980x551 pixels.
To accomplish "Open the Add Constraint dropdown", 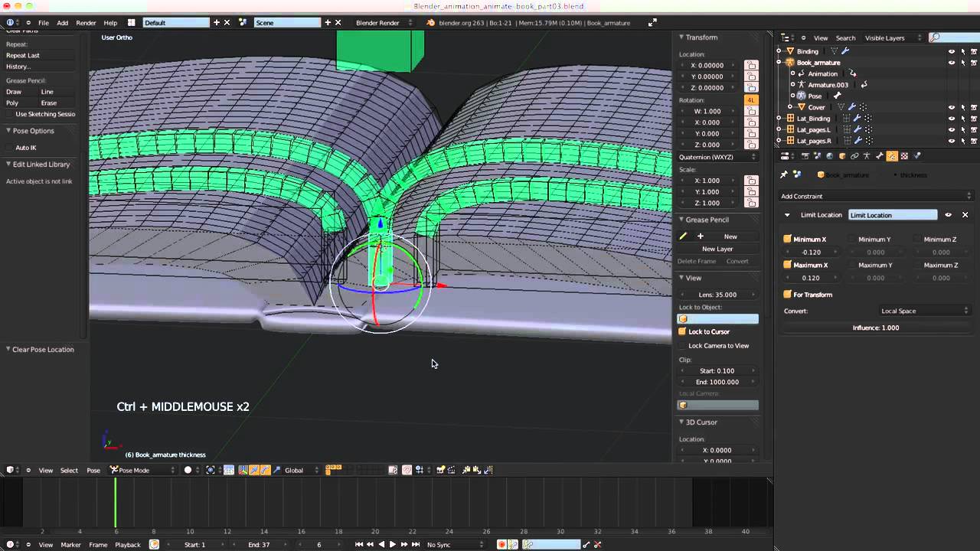I will click(x=876, y=196).
